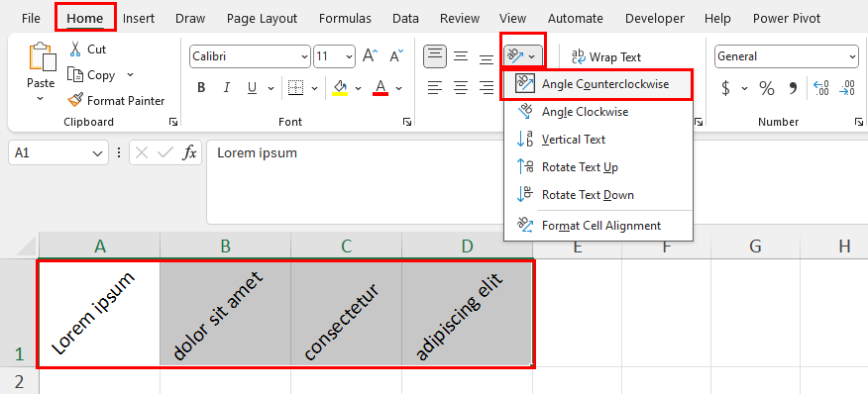Toggle Italic formatting
Image resolution: width=868 pixels, height=394 pixels.
tap(226, 87)
